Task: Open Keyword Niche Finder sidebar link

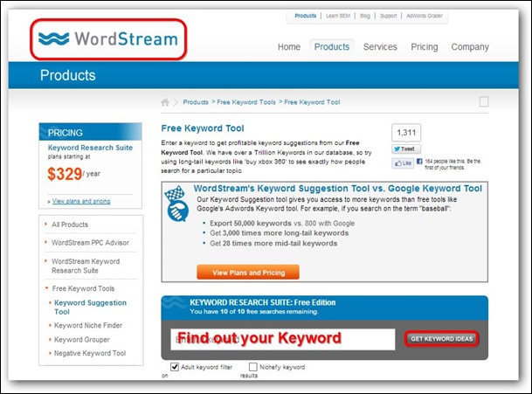Action: click(88, 325)
